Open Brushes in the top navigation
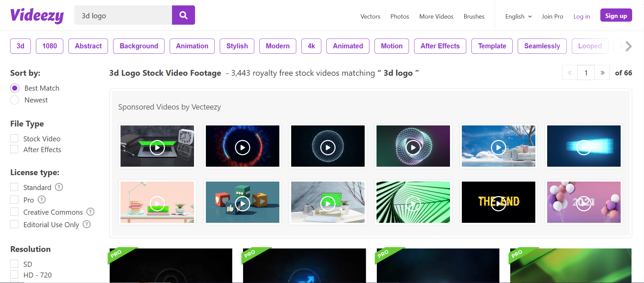 [x=474, y=17]
